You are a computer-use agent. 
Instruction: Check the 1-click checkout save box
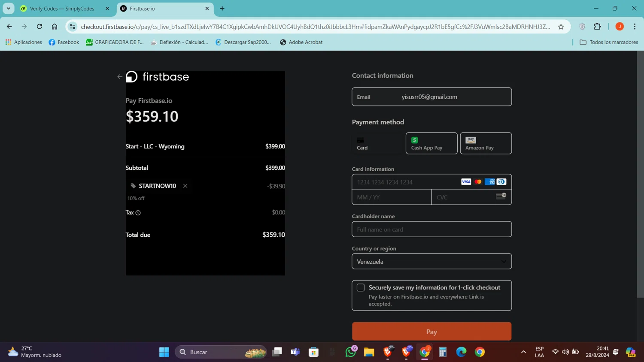361,288
